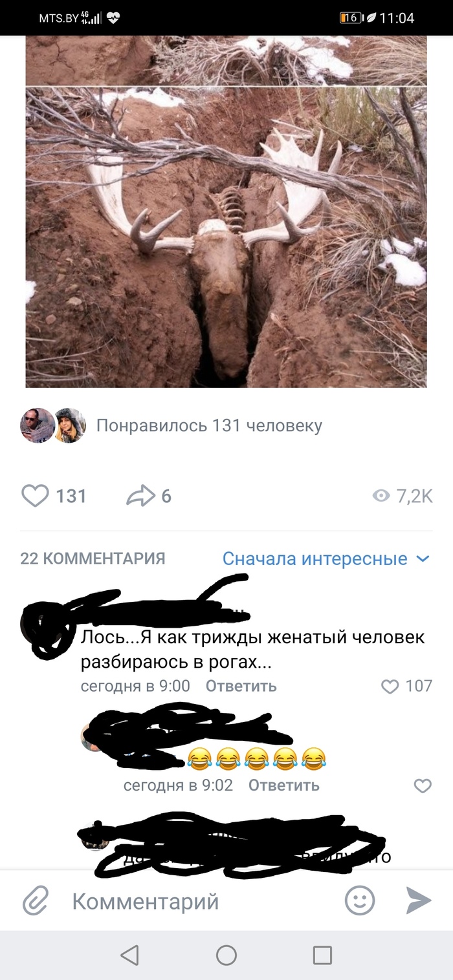
Task: Toggle like on the emoji reply comment
Action: click(423, 785)
